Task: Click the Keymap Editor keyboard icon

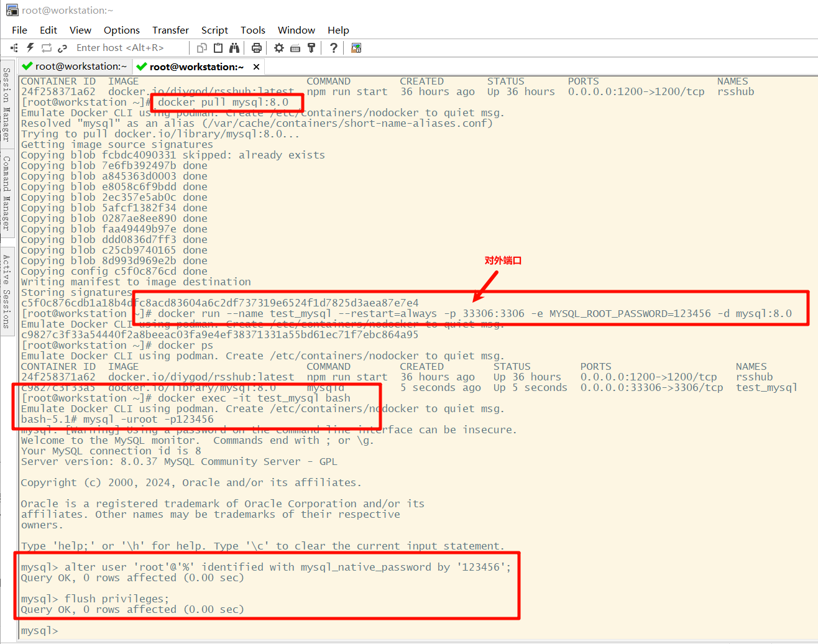Action: pyautogui.click(x=295, y=48)
